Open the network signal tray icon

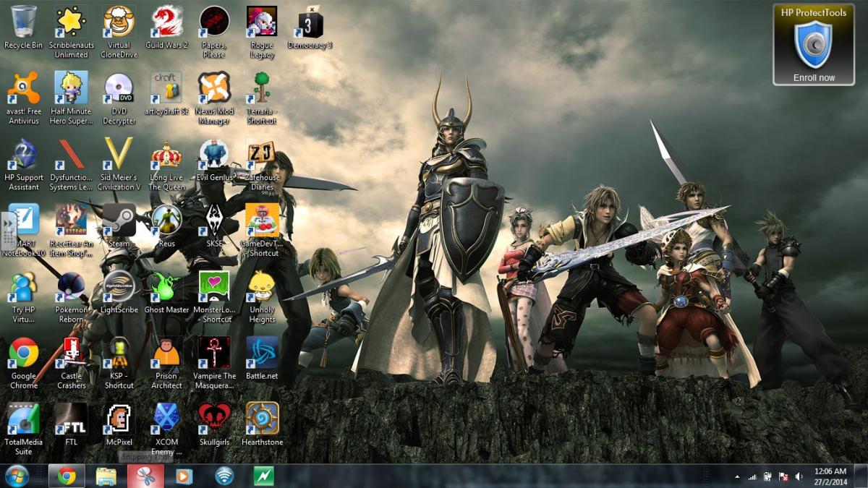click(x=752, y=477)
